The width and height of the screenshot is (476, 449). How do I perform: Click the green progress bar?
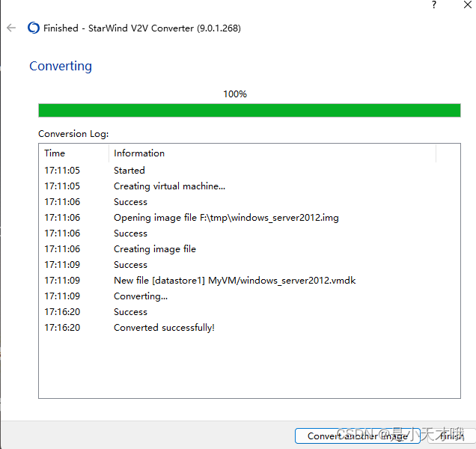click(249, 110)
